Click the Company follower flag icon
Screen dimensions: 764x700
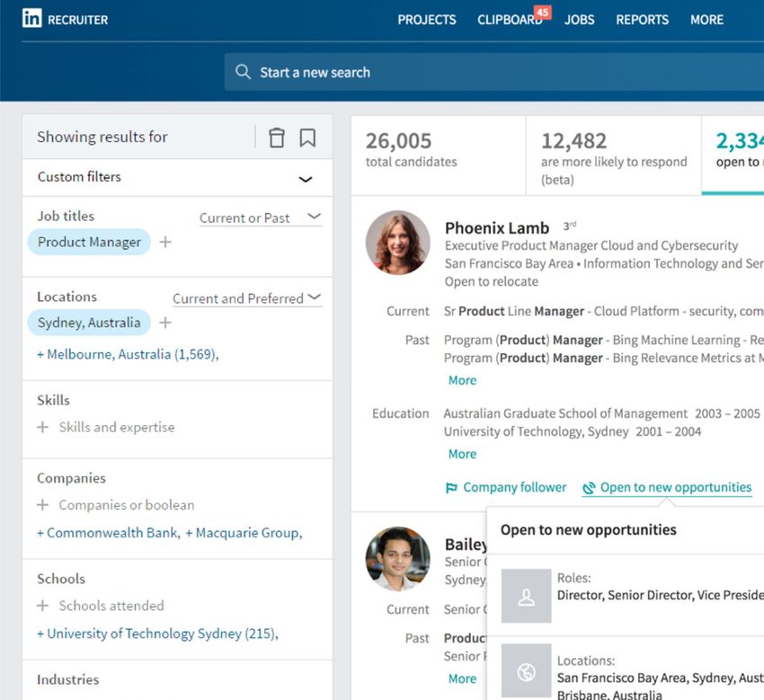click(452, 488)
